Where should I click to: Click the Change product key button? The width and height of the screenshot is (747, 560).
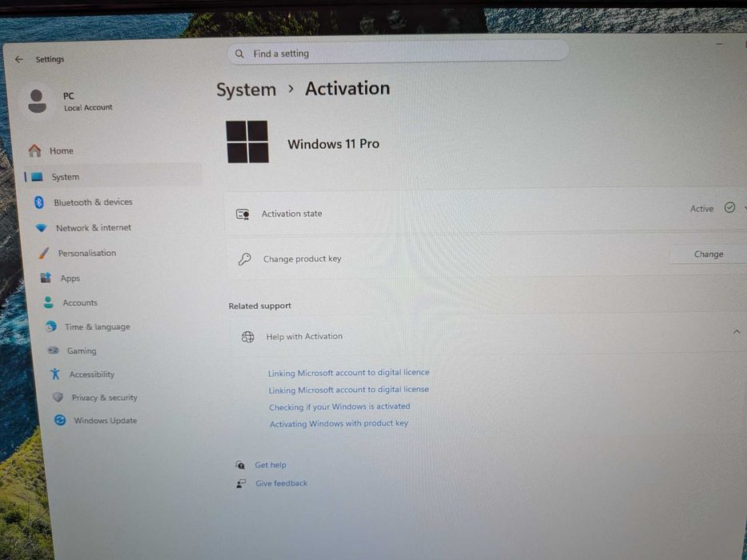click(708, 254)
